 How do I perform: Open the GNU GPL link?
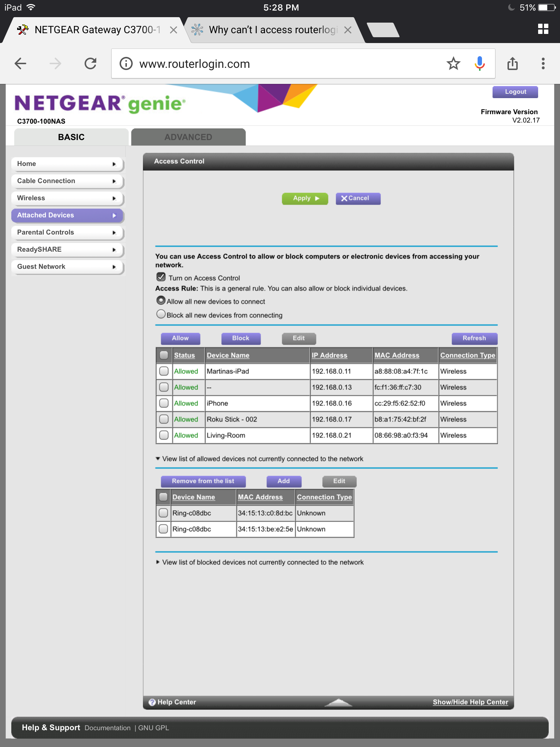[x=153, y=728]
